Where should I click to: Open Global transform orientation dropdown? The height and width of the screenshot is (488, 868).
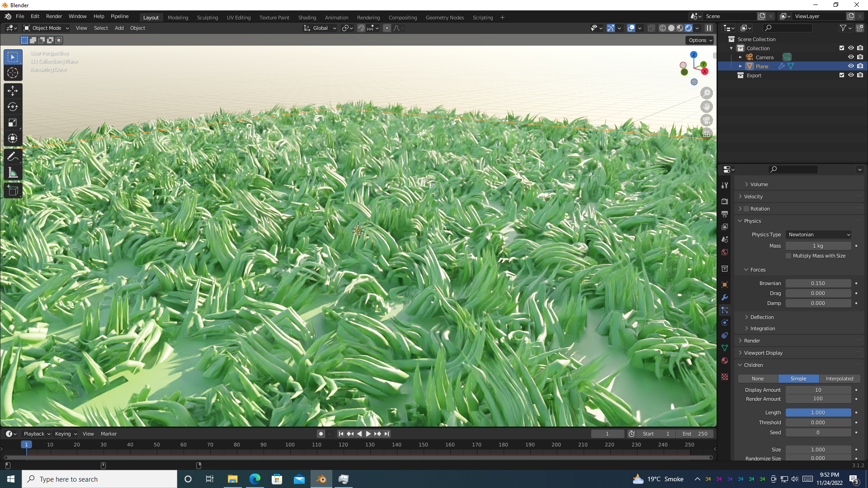coord(320,28)
